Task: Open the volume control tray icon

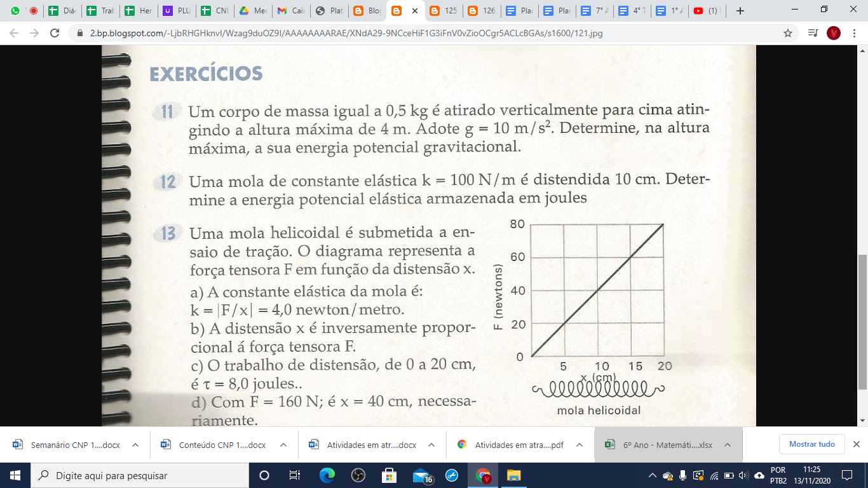Action: coord(744,475)
